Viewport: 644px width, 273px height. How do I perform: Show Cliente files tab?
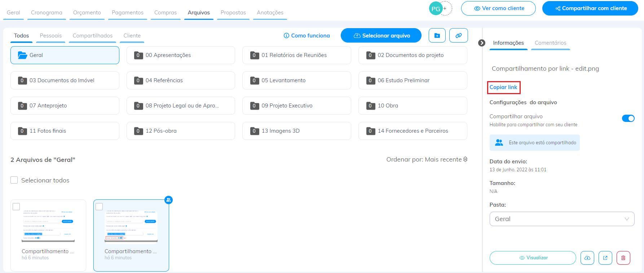point(132,36)
